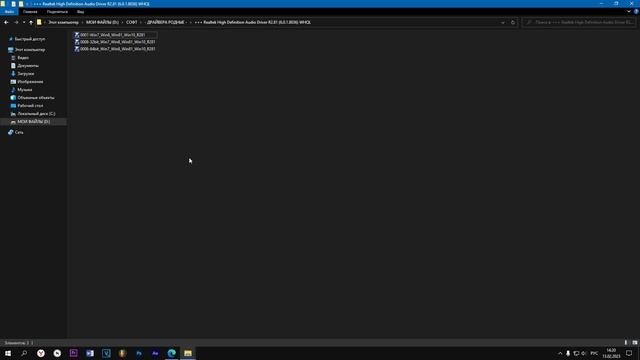The width and height of the screenshot is (640, 360).
Task: Go back with the Back arrow
Action: (6, 22)
